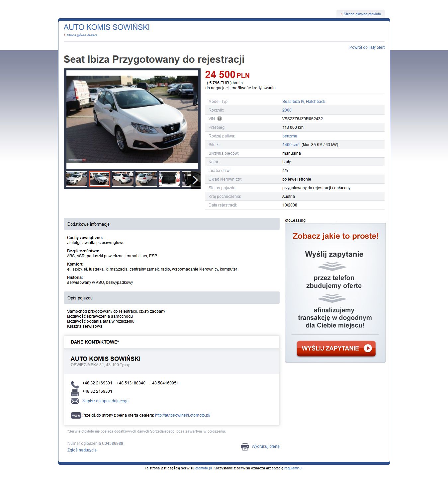
Task: Click phone number +48 504160951
Action: (164, 383)
